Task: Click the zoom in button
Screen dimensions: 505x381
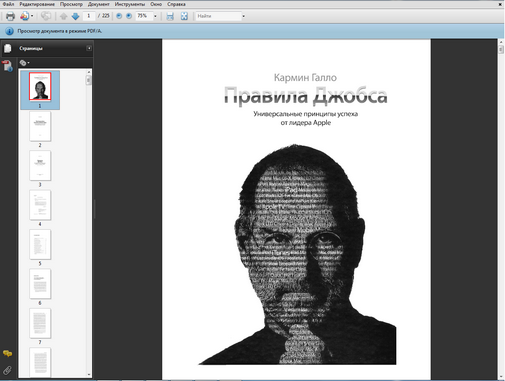Action: click(129, 16)
